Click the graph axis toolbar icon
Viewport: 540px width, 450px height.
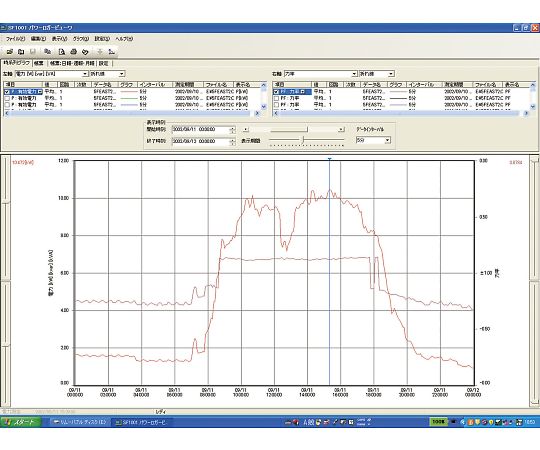tap(112, 52)
